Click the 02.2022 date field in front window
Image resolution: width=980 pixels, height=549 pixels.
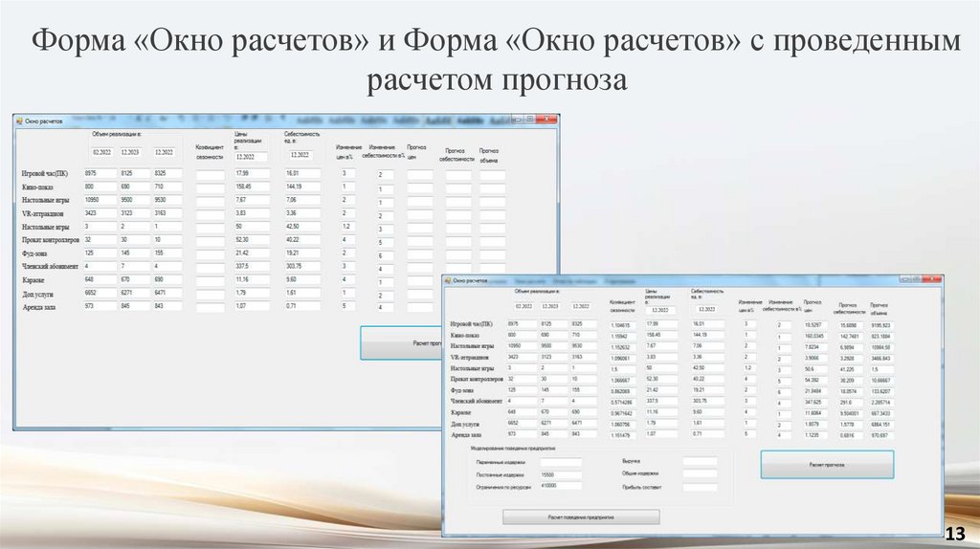(524, 306)
